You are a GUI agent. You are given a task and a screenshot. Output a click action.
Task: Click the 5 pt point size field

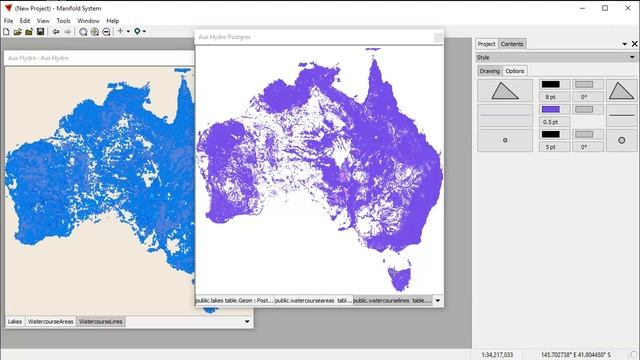tap(555, 147)
